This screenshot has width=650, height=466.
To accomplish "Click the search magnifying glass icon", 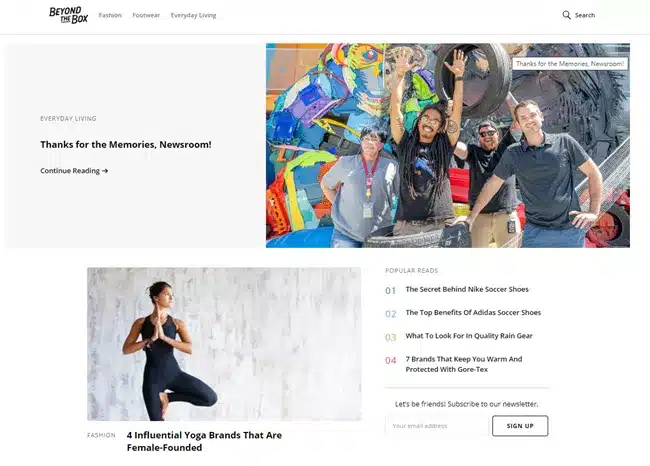I will point(566,15).
